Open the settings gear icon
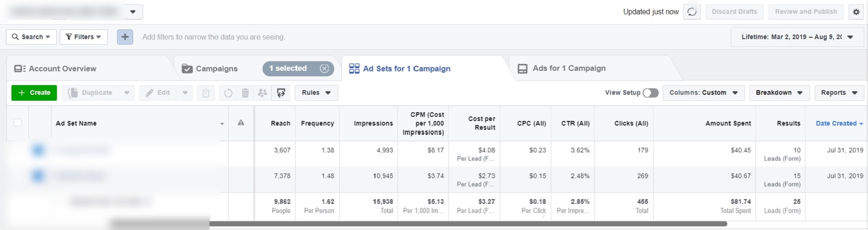 pyautogui.click(x=856, y=12)
